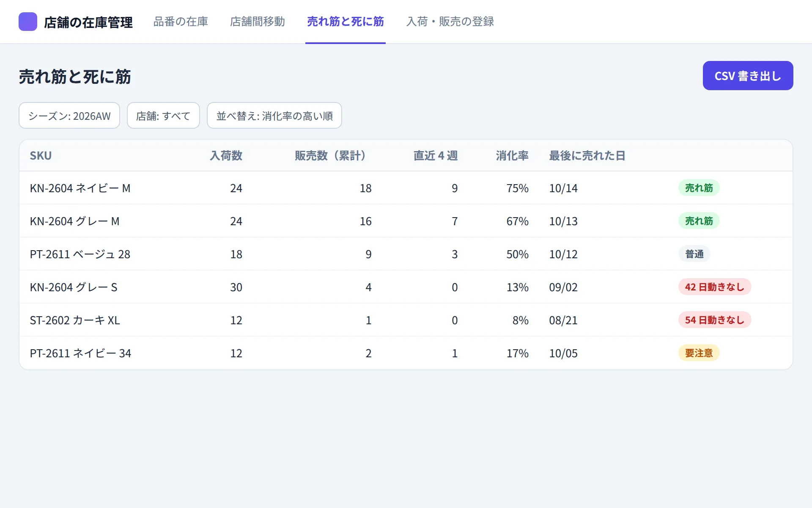Image resolution: width=812 pixels, height=508 pixels.
Task: Click the 54 日動きなし badge
Action: (715, 320)
